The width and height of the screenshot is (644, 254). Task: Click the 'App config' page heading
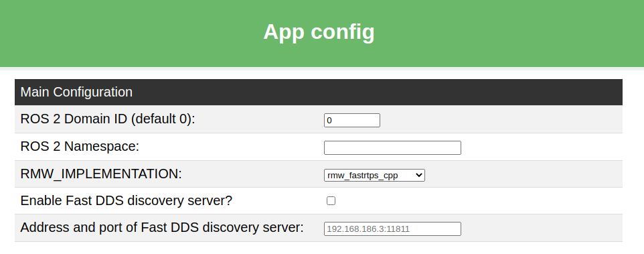(319, 32)
